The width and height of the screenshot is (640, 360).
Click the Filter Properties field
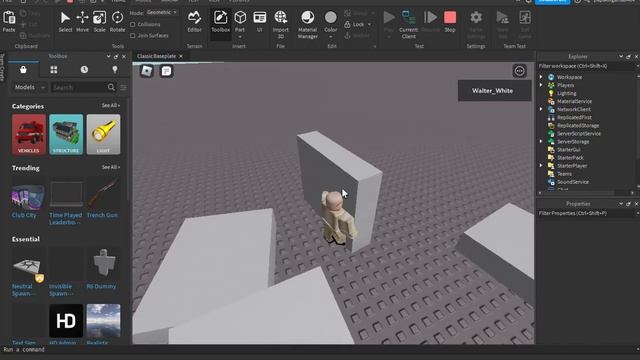coord(586,213)
